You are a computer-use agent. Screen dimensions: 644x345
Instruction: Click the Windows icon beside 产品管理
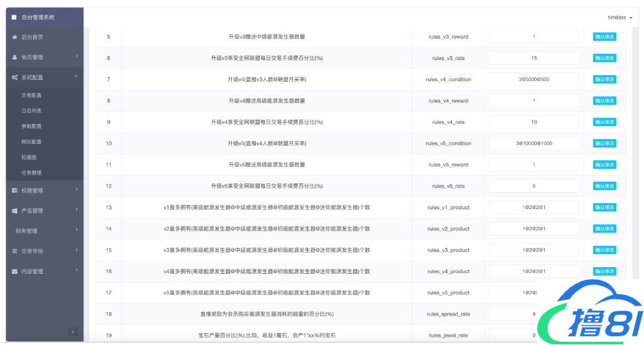click(15, 211)
